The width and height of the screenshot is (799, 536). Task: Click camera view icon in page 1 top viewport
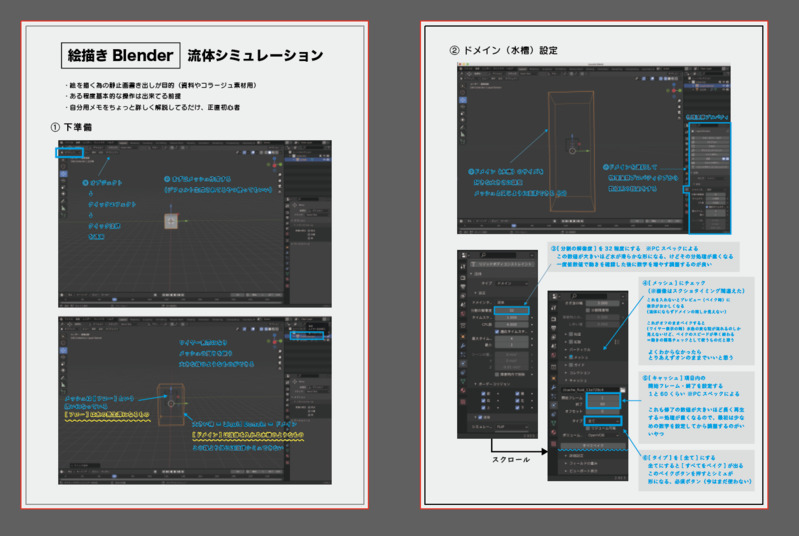280,186
